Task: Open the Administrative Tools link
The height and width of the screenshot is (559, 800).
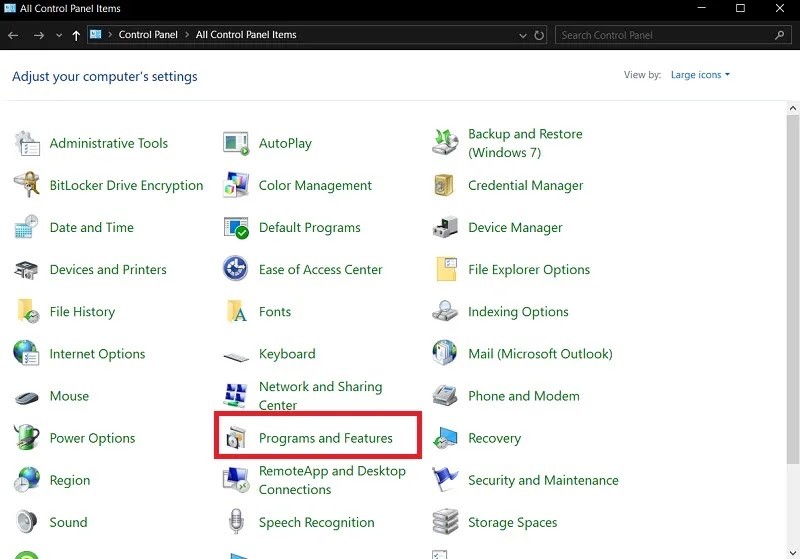Action: [109, 143]
